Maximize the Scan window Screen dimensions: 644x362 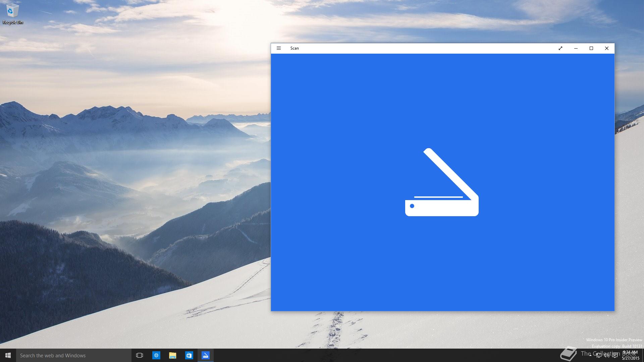[591, 48]
